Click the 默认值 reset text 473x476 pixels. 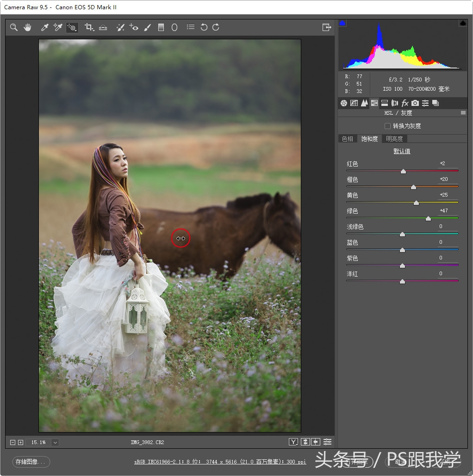coord(401,151)
